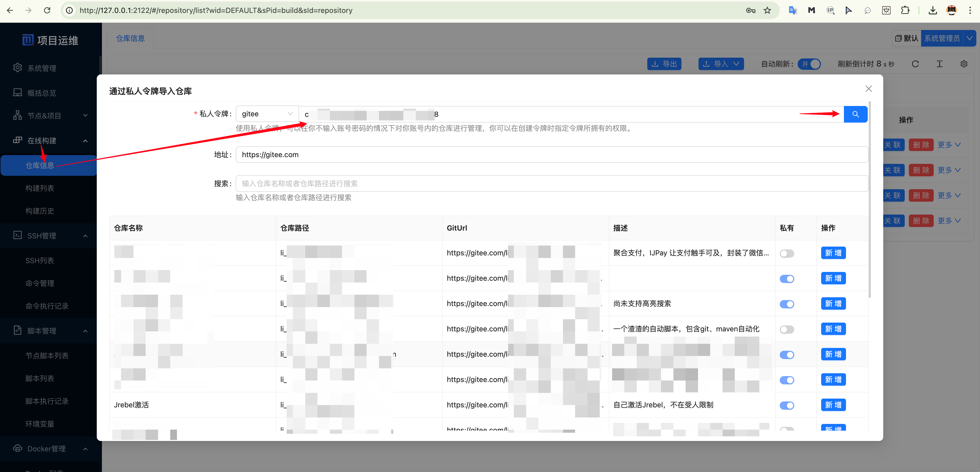Click 新增 for the Jrebel激活 repository

833,405
